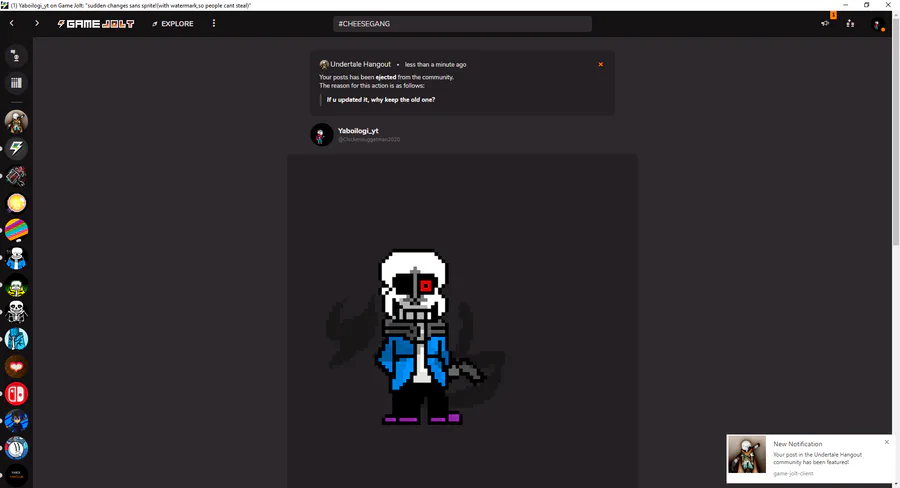
Task: Close the New Notification popup
Action: [887, 442]
